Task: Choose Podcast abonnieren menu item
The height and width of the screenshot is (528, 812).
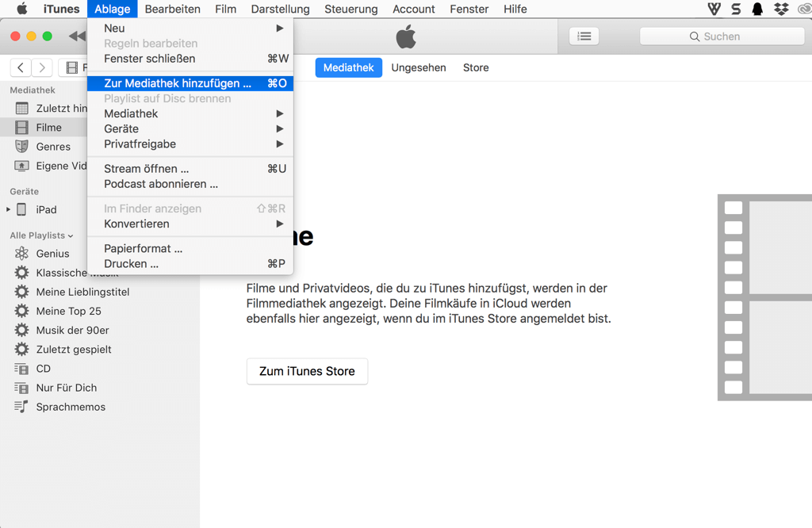Action: (x=190, y=184)
